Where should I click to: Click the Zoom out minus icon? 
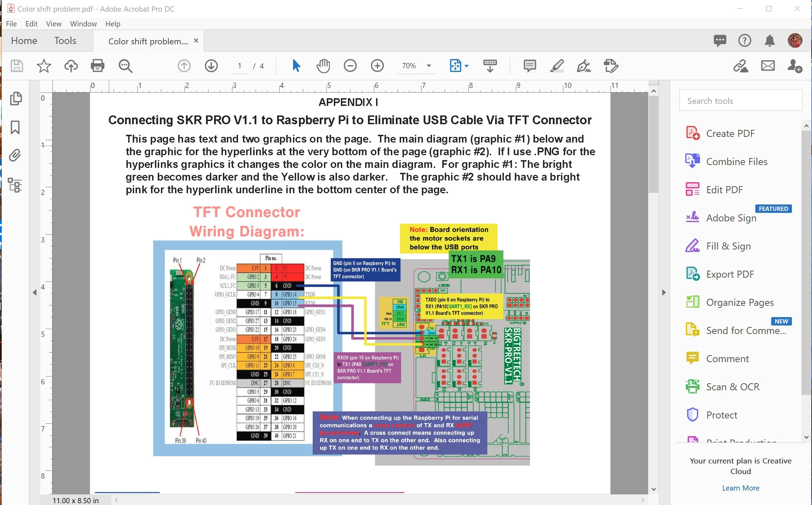(x=350, y=66)
